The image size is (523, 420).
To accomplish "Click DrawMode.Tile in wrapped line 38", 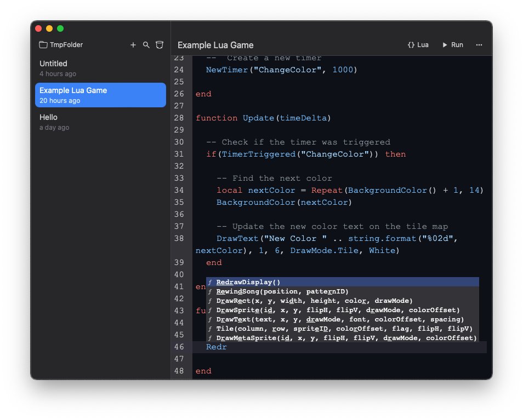I will 324,250.
